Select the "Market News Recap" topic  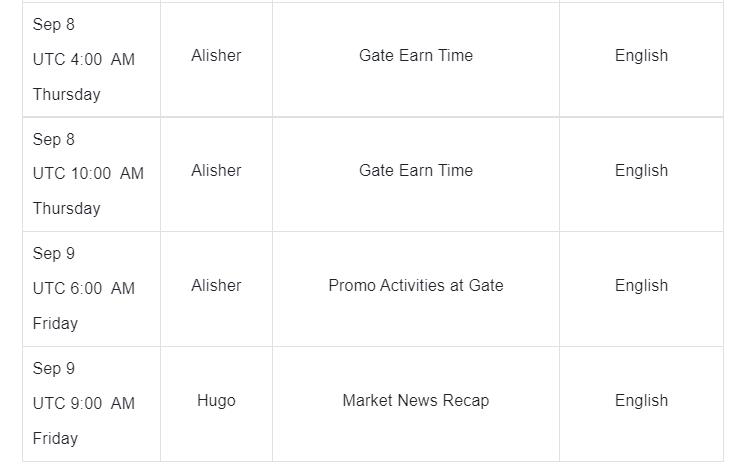(416, 401)
